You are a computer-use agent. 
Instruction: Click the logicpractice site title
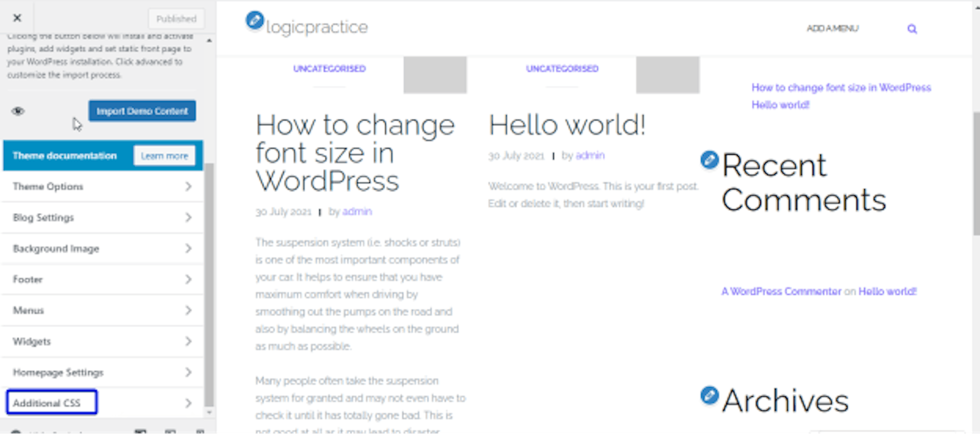[x=316, y=27]
